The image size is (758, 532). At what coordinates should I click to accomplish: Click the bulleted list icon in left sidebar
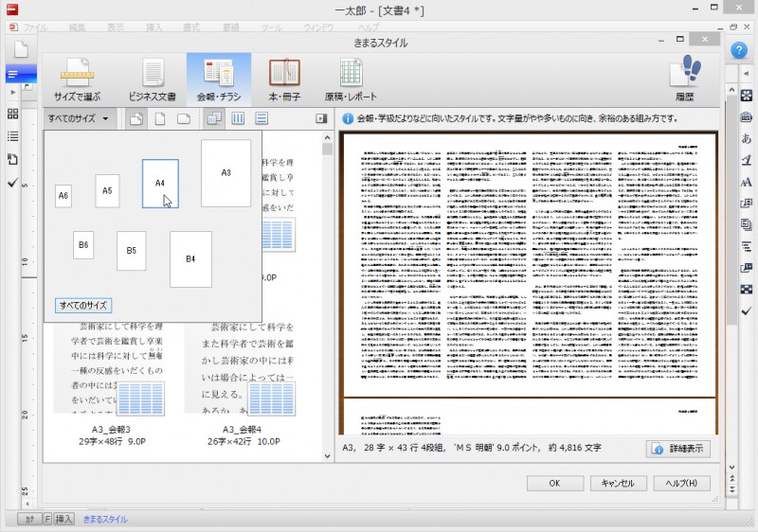[13, 136]
